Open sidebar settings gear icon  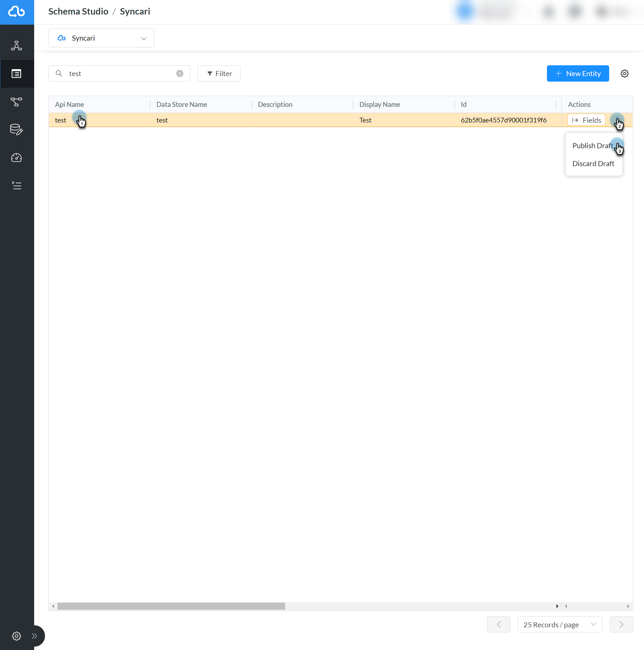(17, 636)
